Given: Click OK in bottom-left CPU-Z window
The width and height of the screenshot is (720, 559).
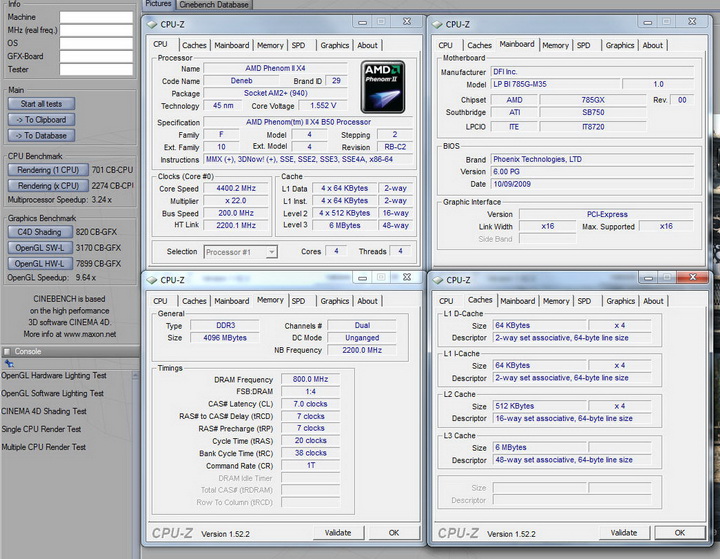Looking at the screenshot, I should [x=394, y=533].
